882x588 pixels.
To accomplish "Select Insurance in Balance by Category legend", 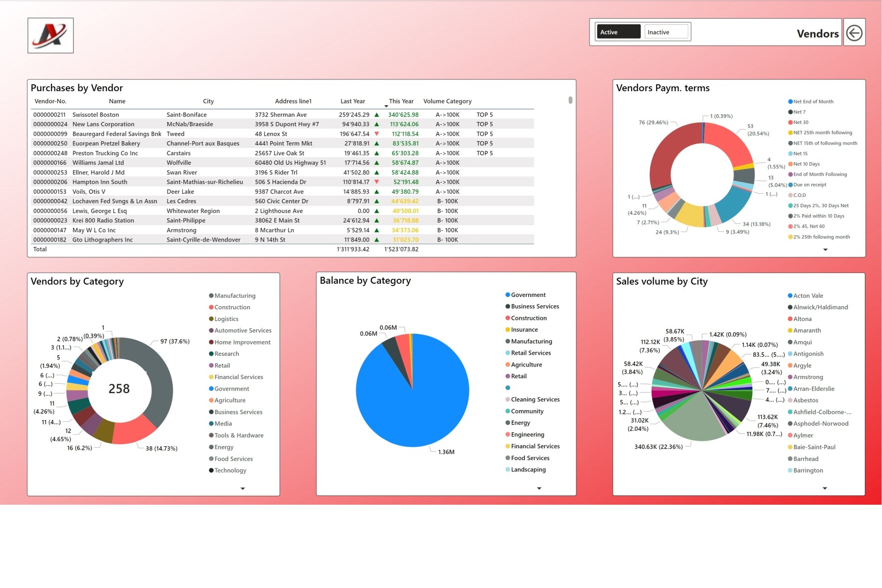I will point(521,330).
